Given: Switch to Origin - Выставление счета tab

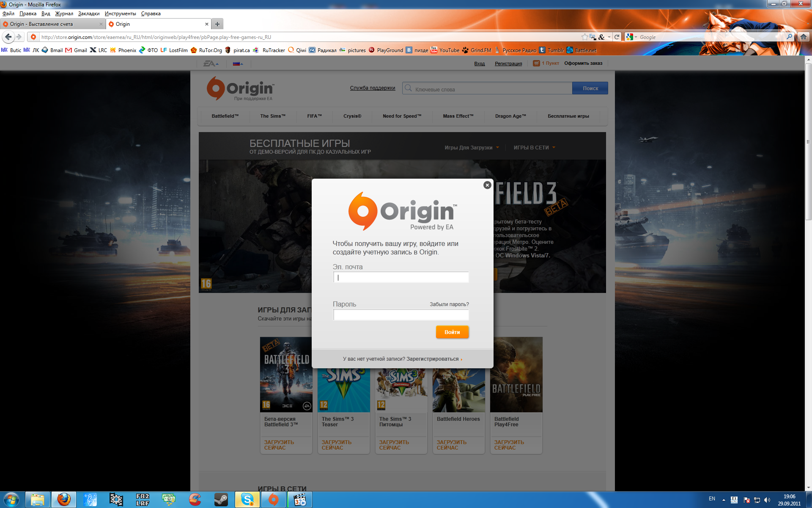Looking at the screenshot, I should point(52,24).
